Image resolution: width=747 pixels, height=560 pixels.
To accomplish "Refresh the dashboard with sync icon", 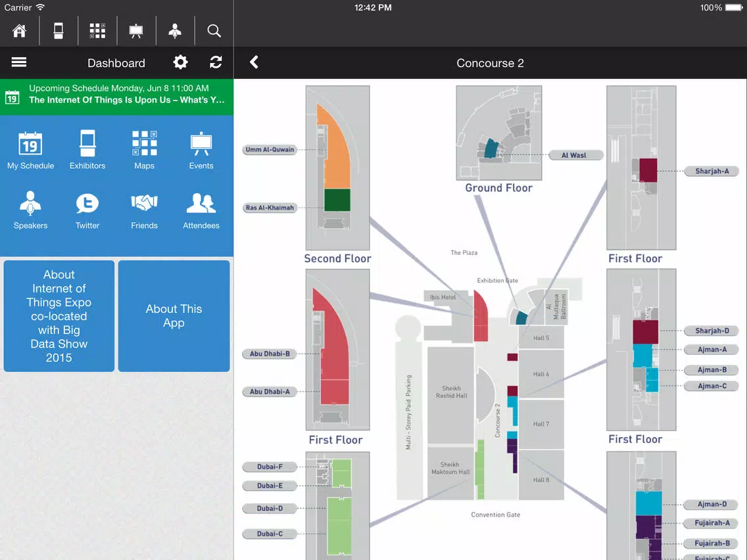I will 216,62.
